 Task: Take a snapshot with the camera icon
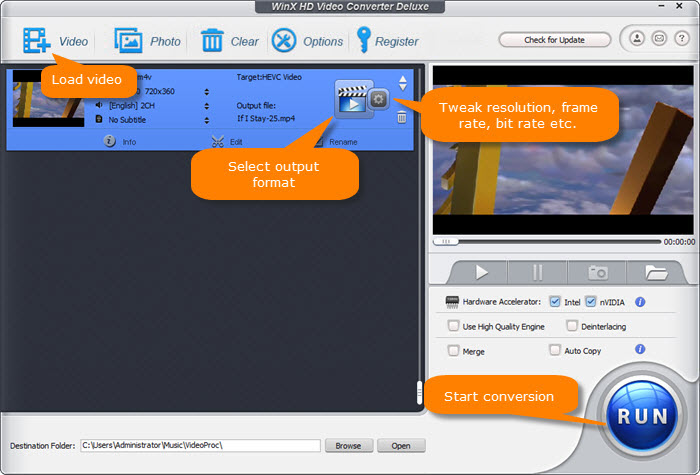tap(597, 272)
